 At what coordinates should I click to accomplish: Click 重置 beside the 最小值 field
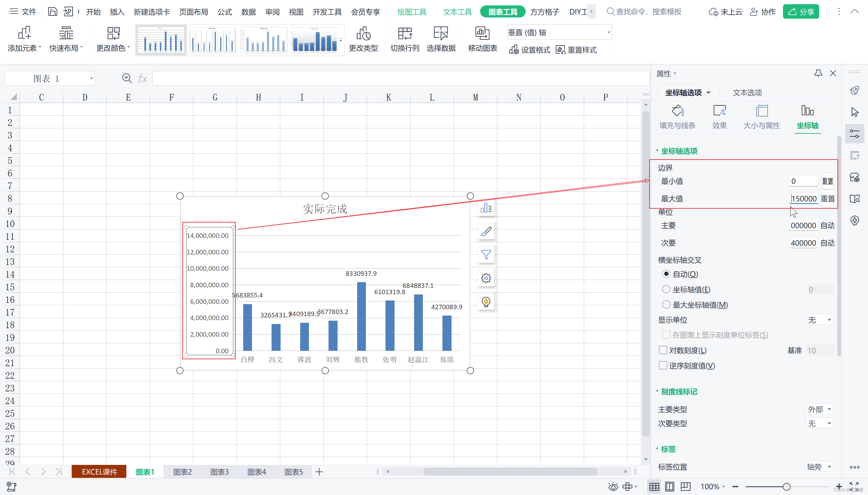pyautogui.click(x=828, y=181)
